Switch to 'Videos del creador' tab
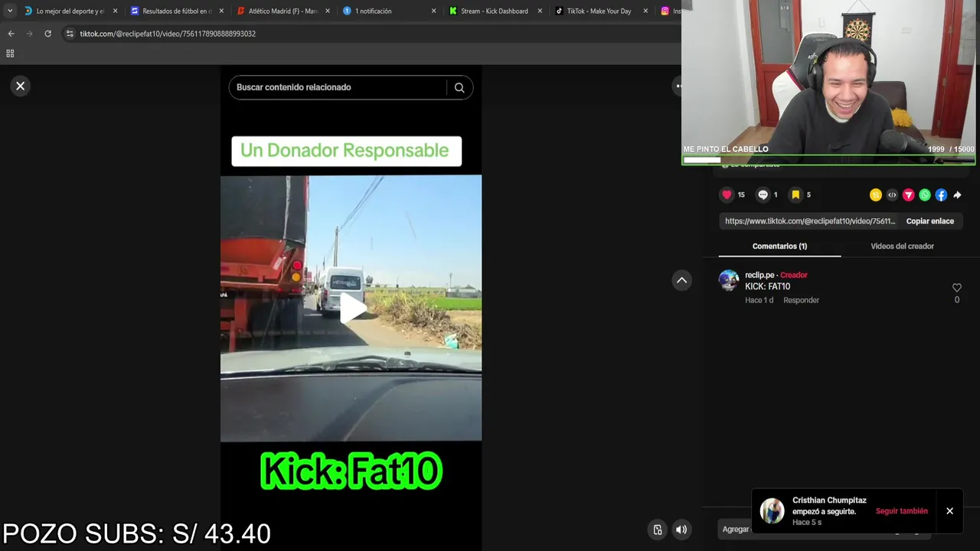This screenshot has height=551, width=980. [x=902, y=246]
